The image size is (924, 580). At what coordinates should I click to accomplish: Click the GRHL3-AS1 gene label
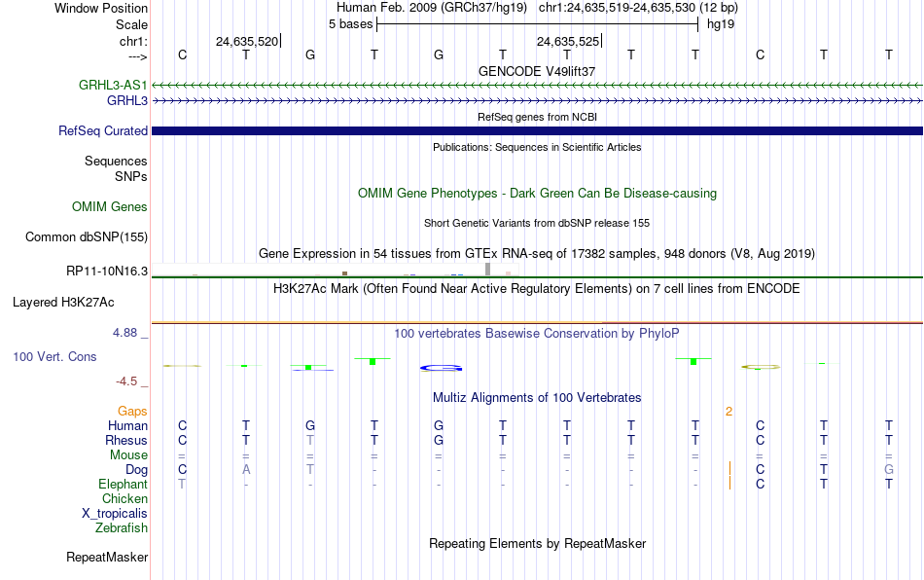pos(113,85)
